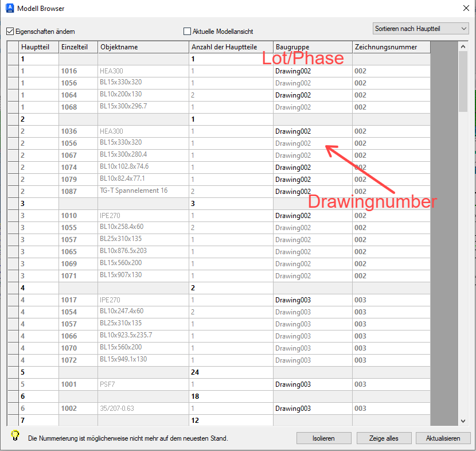
Task: Enable the Aktuelle Modellansicht checkbox
Action: pyautogui.click(x=186, y=32)
